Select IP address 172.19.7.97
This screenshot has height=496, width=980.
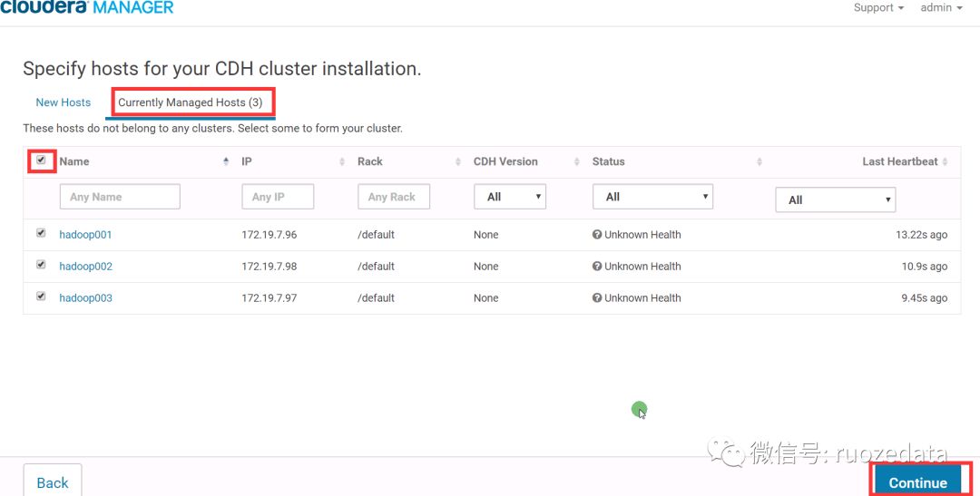(269, 298)
